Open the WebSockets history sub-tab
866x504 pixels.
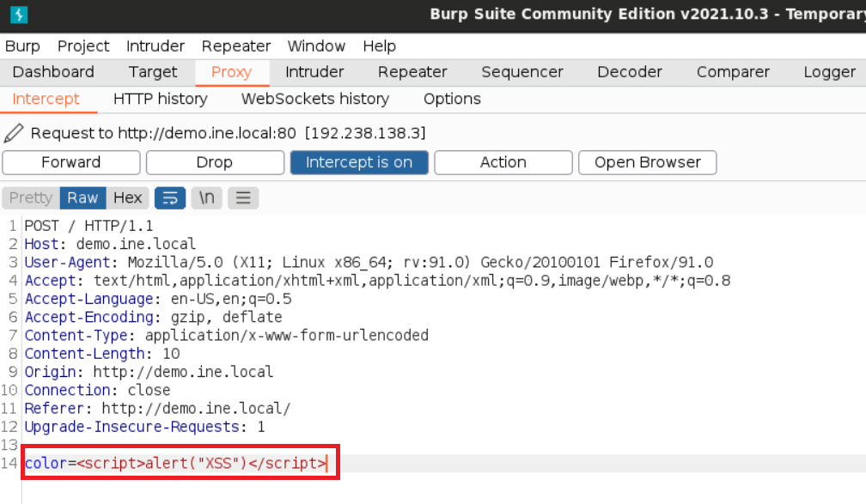tap(315, 99)
